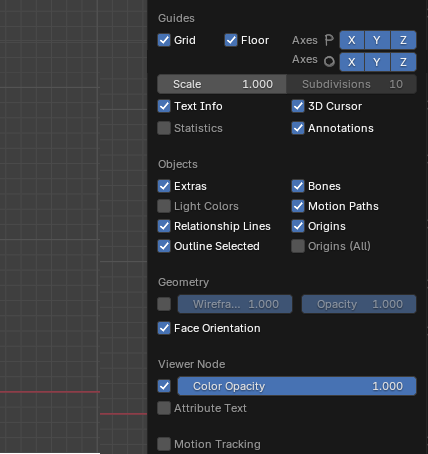The width and height of the screenshot is (428, 454).
Task: Turn off Motion Paths
Action: coord(298,206)
